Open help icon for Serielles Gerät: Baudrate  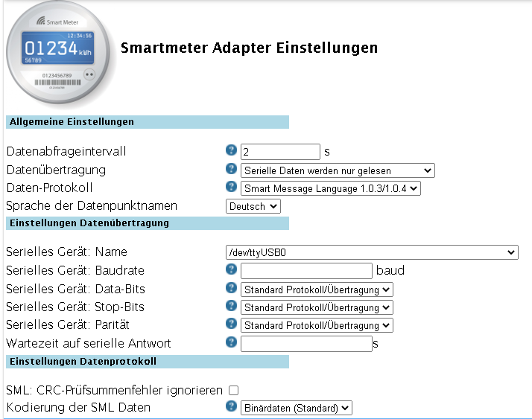point(231,269)
